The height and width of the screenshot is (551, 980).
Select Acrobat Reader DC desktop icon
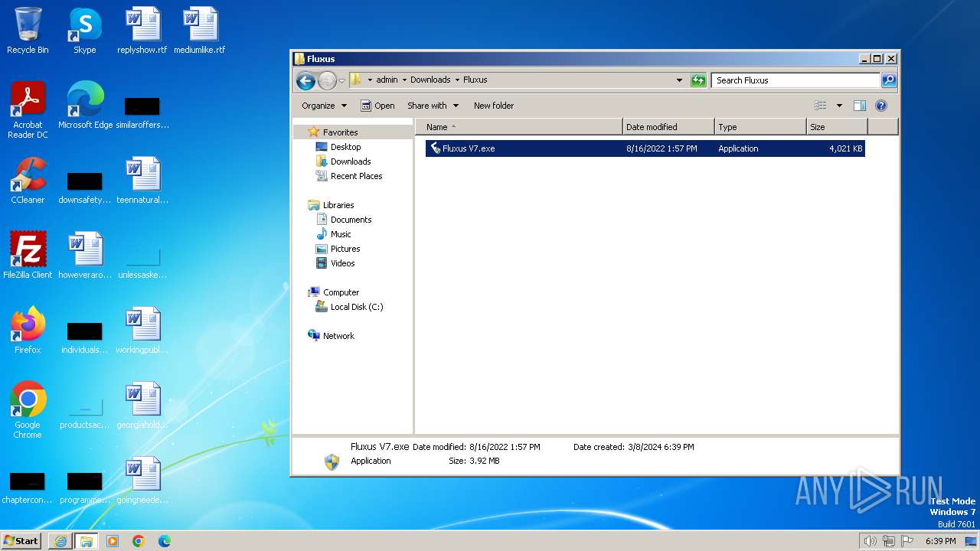28,110
